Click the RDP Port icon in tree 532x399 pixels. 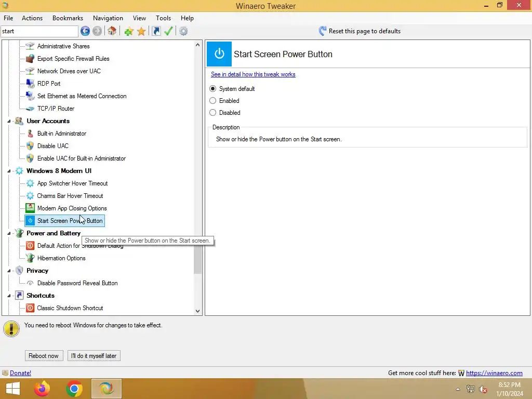point(30,84)
